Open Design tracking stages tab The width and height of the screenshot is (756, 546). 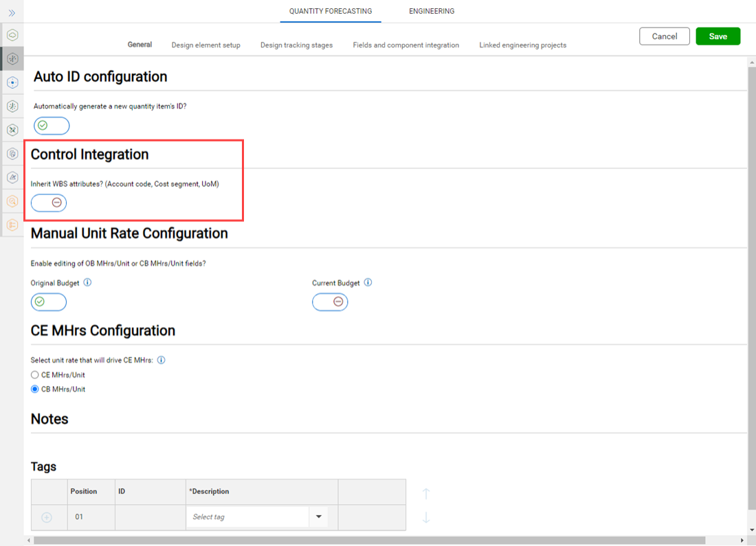pos(296,45)
